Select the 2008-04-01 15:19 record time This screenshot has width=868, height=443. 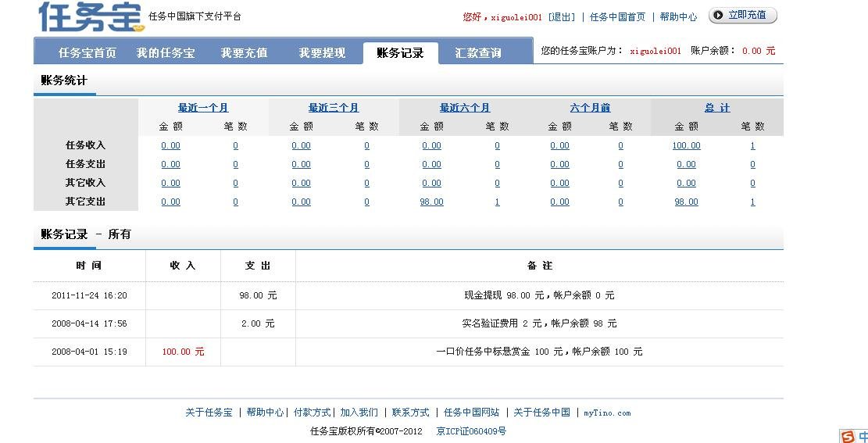tap(89, 352)
